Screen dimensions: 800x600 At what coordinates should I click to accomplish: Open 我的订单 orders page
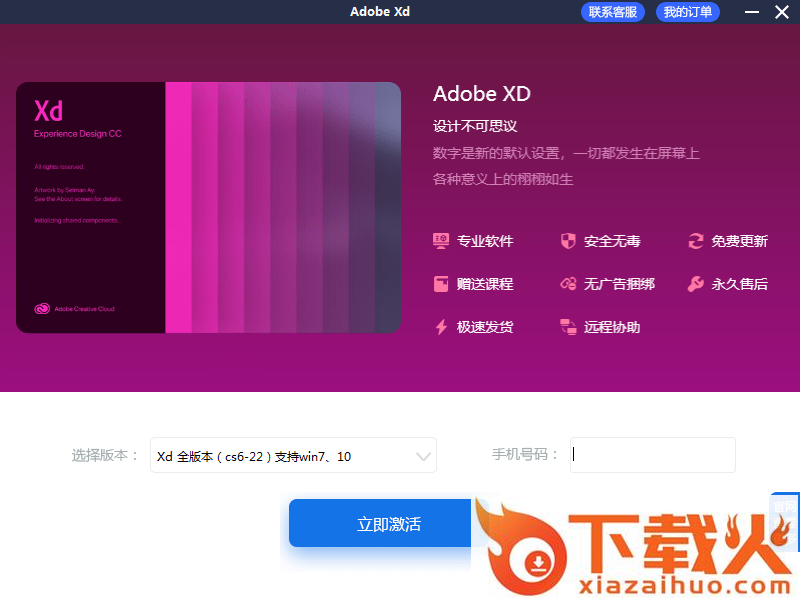[x=688, y=12]
